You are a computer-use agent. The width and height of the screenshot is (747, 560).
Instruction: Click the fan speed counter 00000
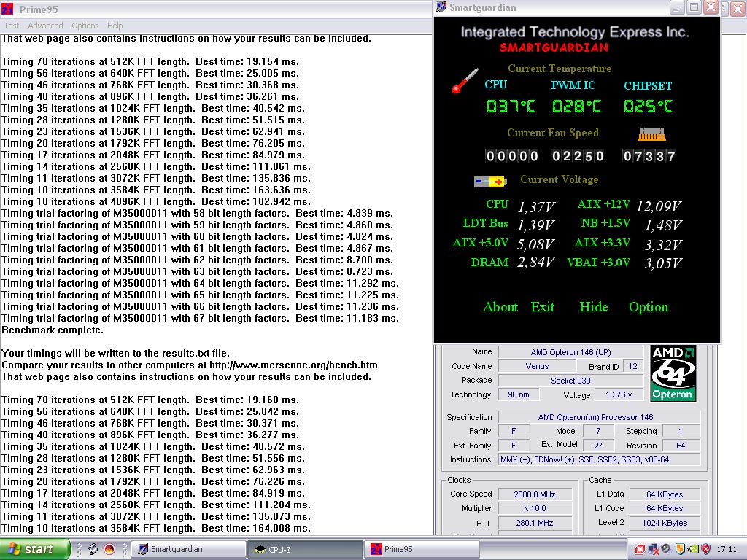[512, 156]
